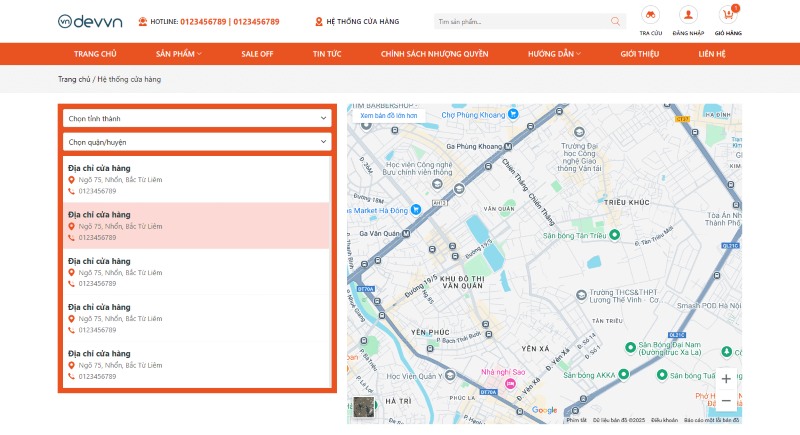Click the Phím tắt map button
800x435 pixels.
click(577, 420)
